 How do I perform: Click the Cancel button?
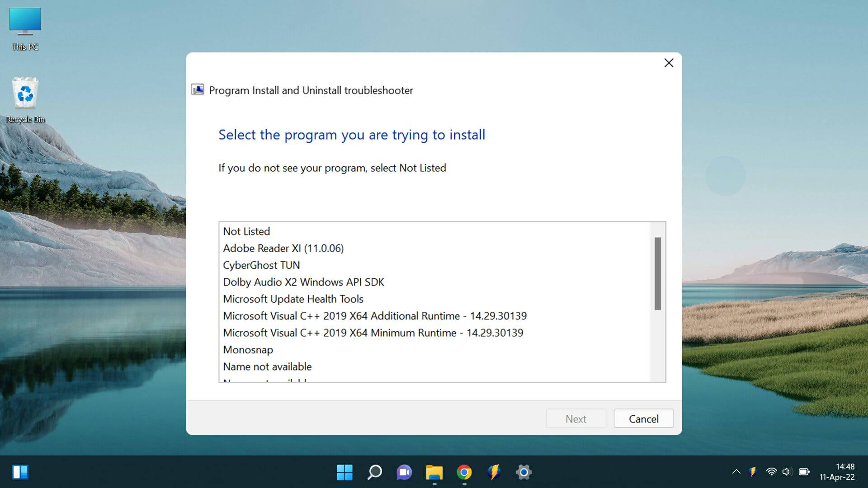[643, 419]
